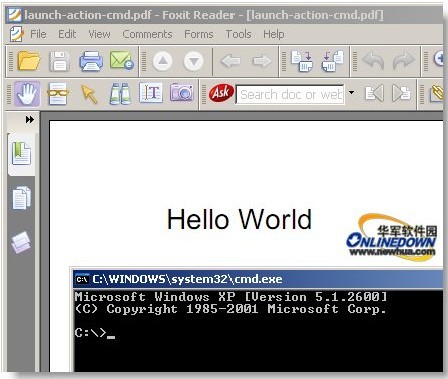Open the View menu
The height and width of the screenshot is (379, 448).
[99, 34]
